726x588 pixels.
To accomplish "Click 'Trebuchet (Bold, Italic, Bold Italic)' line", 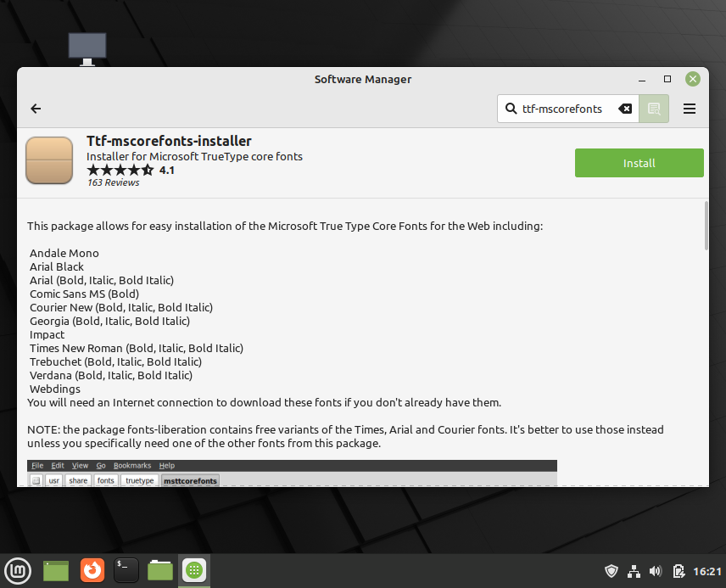I will tap(115, 361).
